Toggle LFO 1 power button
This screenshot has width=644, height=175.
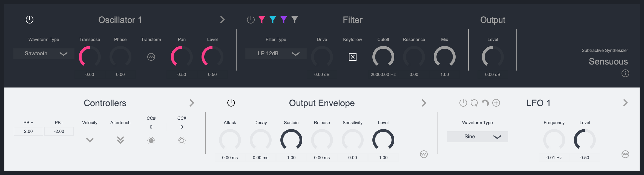point(463,103)
